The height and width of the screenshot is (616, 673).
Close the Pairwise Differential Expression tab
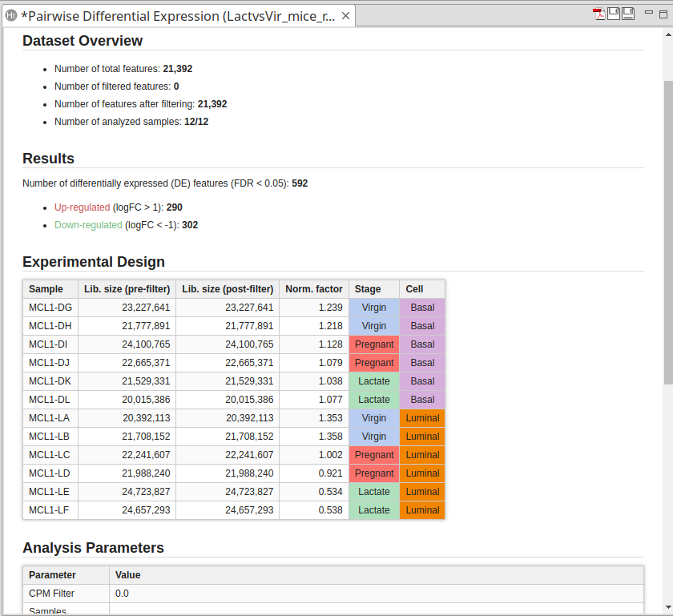[x=345, y=16]
